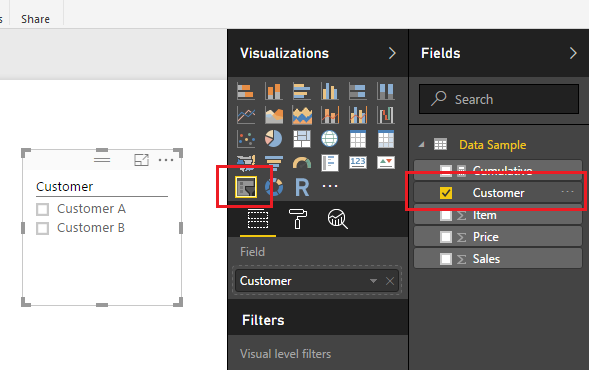Add a Matrix visualization
The width and height of the screenshot is (589, 370).
click(x=386, y=139)
